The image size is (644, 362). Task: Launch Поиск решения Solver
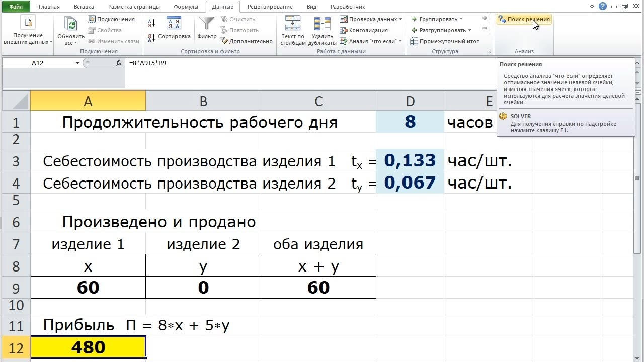pyautogui.click(x=524, y=19)
